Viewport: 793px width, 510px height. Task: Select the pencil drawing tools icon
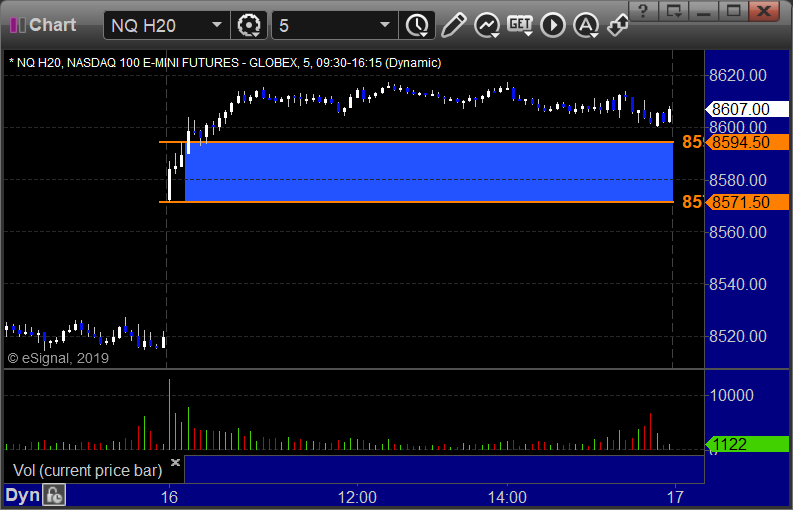point(454,25)
